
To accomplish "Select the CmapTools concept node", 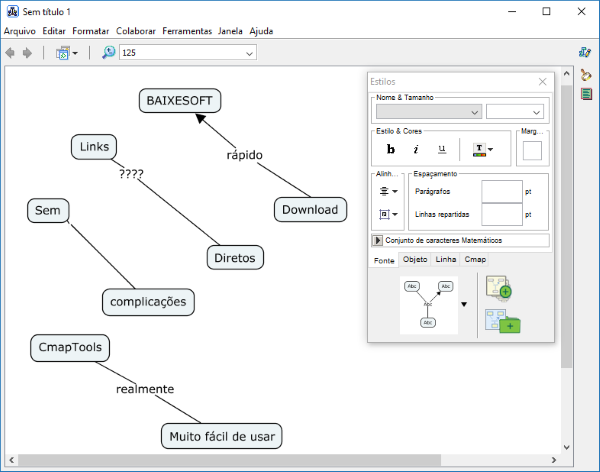I will pos(70,348).
